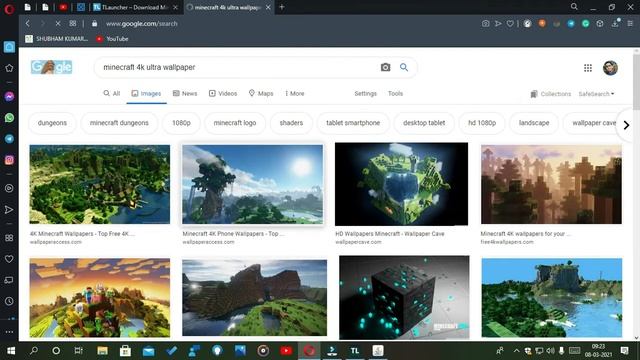
Task: Show hidden system tray icons
Action: (x=516, y=351)
